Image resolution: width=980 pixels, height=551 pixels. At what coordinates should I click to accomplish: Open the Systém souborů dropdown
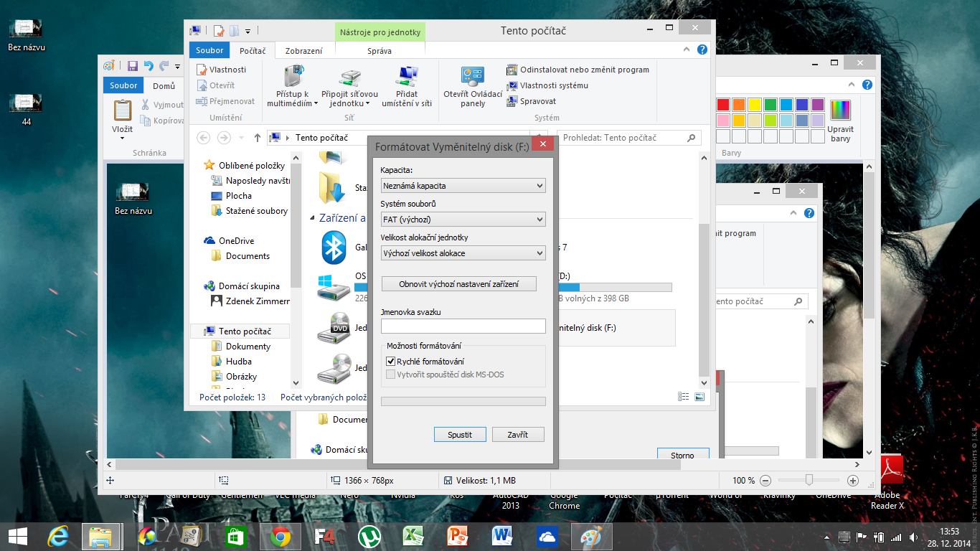coord(463,220)
